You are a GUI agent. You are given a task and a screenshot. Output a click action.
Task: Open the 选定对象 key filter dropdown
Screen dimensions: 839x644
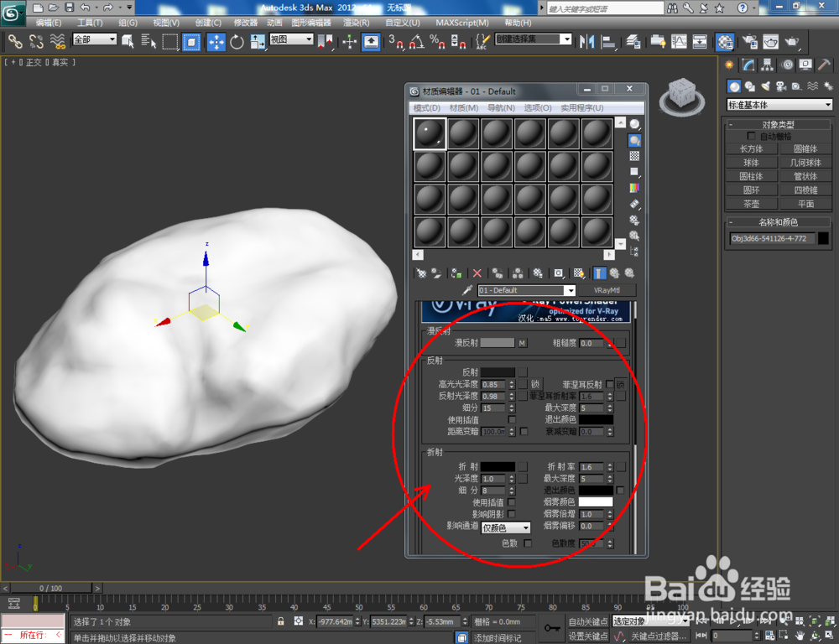(x=650, y=621)
